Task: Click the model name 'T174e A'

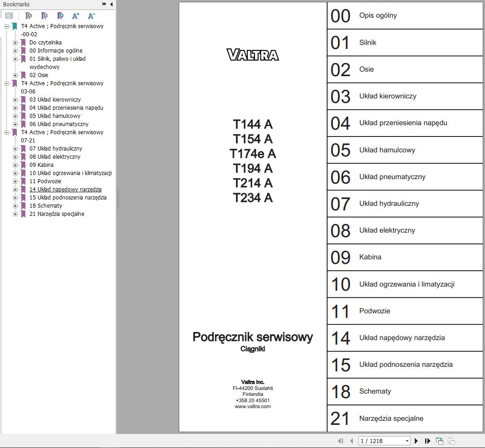Action: pos(253,154)
